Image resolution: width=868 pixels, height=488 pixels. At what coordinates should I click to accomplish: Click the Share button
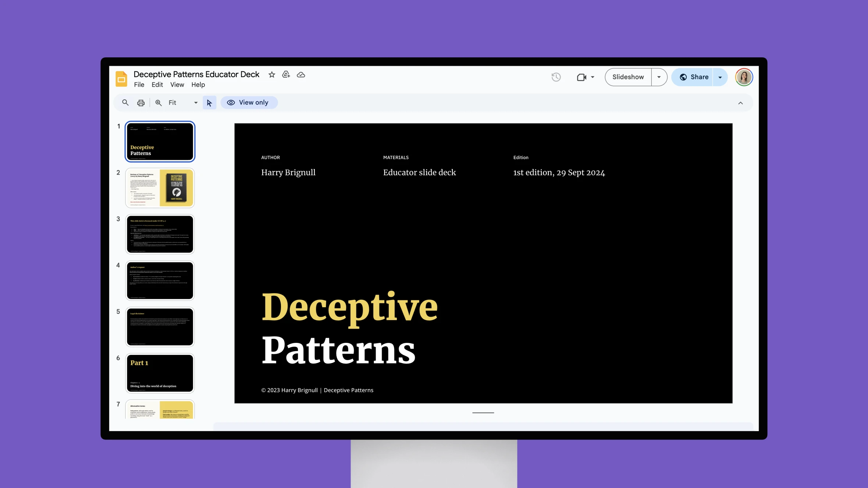pyautogui.click(x=694, y=77)
